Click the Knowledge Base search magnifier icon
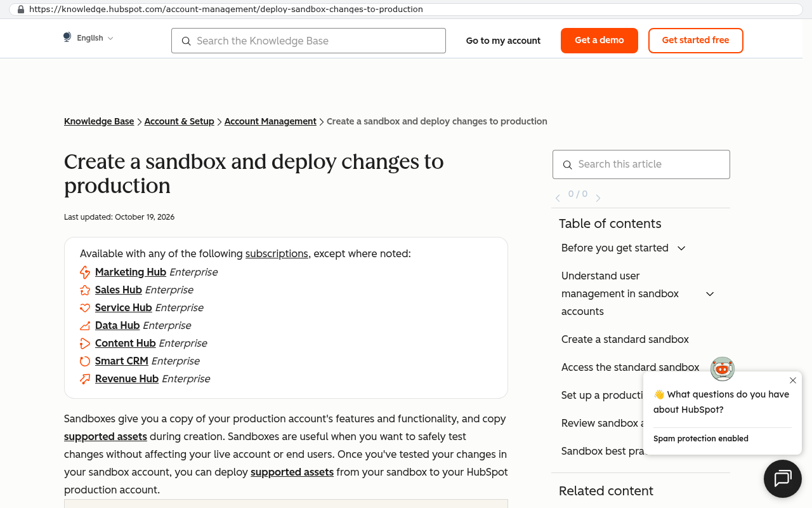The image size is (812, 508). coord(186,41)
